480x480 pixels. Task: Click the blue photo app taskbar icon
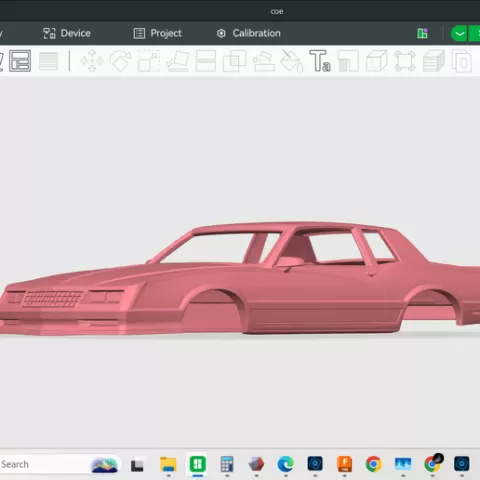[x=403, y=464]
